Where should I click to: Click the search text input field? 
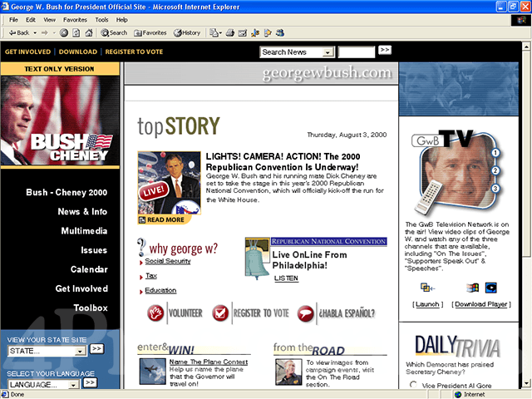(x=357, y=52)
